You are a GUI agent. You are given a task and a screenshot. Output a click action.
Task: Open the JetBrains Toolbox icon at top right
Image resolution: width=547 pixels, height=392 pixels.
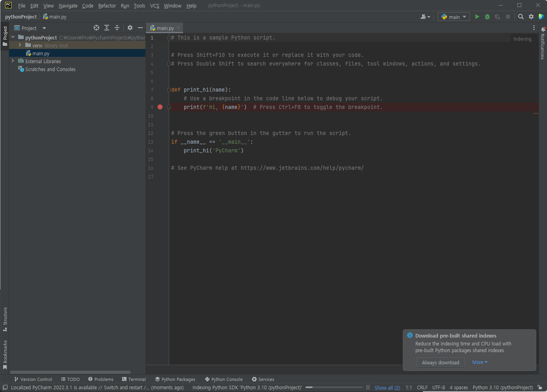click(x=541, y=17)
